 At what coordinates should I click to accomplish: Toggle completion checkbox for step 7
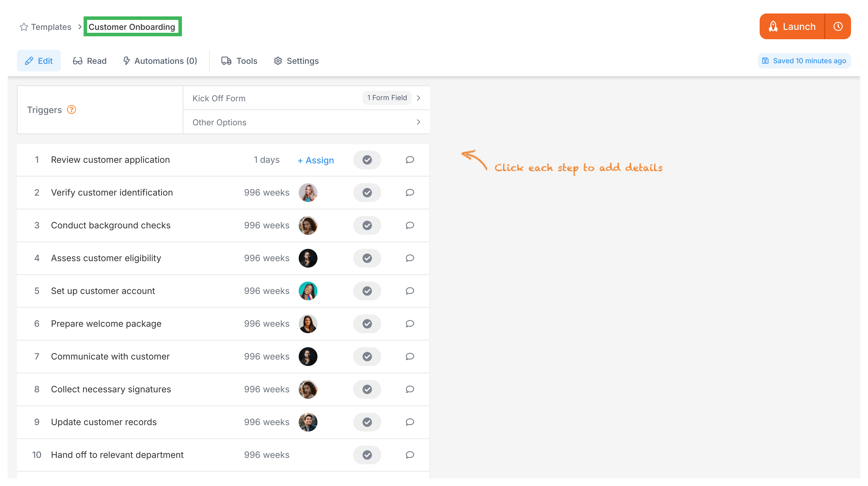point(367,356)
